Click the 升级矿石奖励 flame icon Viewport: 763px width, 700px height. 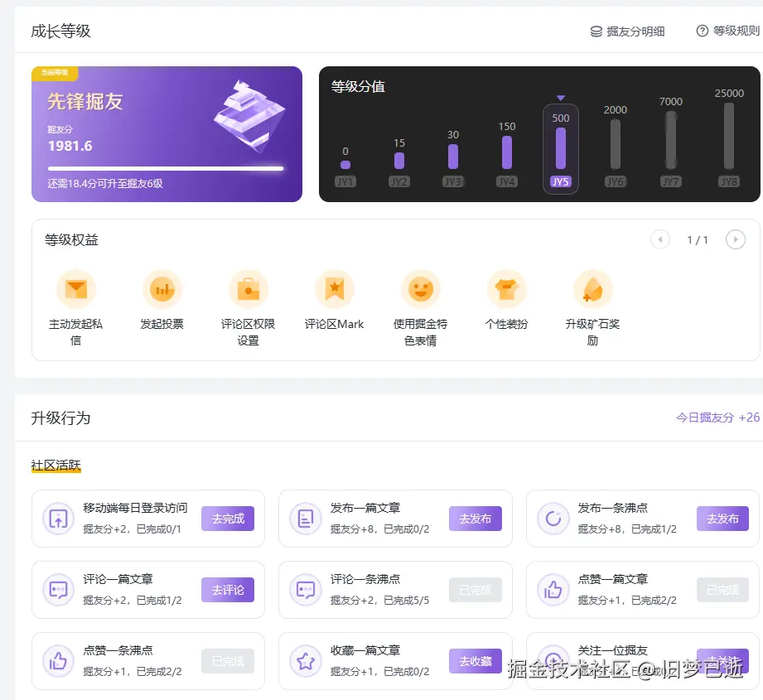[592, 287]
